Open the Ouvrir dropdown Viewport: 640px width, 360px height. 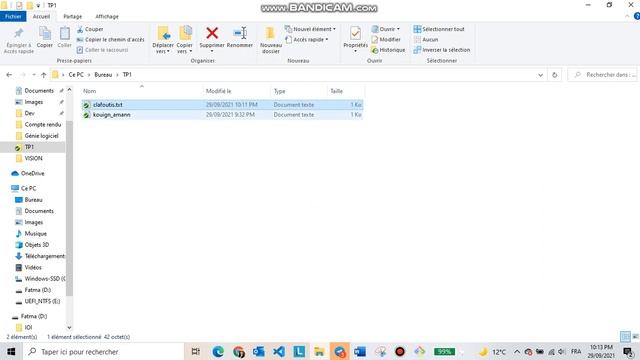coord(386,29)
